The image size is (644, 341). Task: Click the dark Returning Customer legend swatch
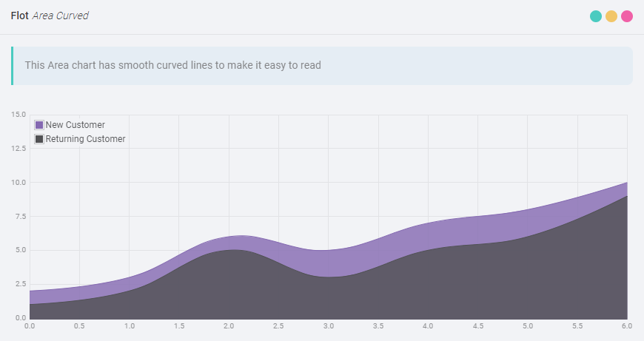(39, 139)
